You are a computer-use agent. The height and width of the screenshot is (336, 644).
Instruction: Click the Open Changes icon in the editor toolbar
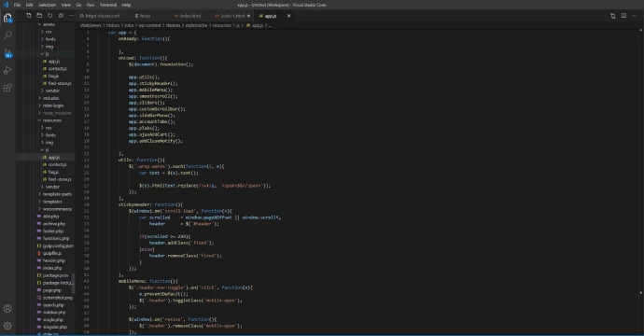(613, 16)
